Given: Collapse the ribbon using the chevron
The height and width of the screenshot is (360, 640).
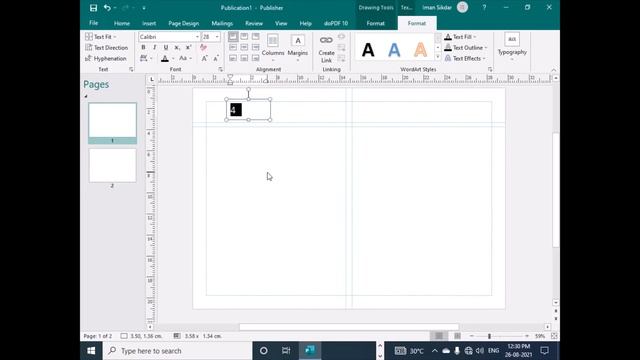Looking at the screenshot, I should (x=553, y=70).
